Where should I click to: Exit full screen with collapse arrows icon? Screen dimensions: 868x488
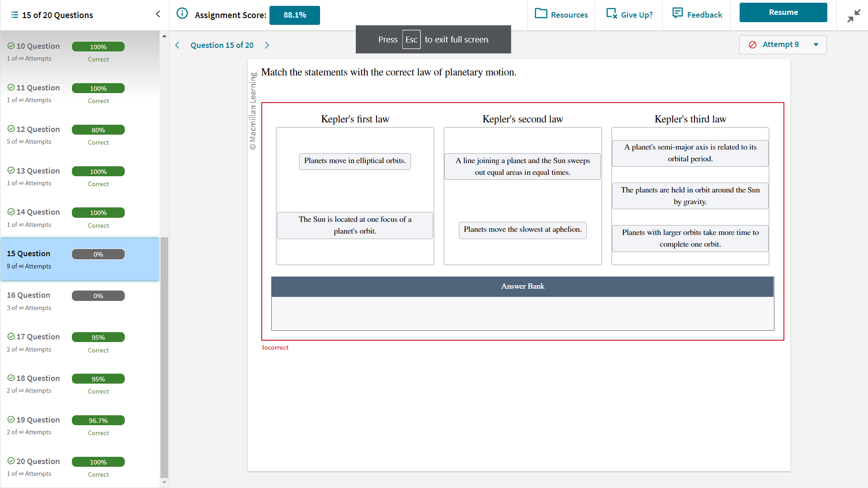click(x=854, y=16)
